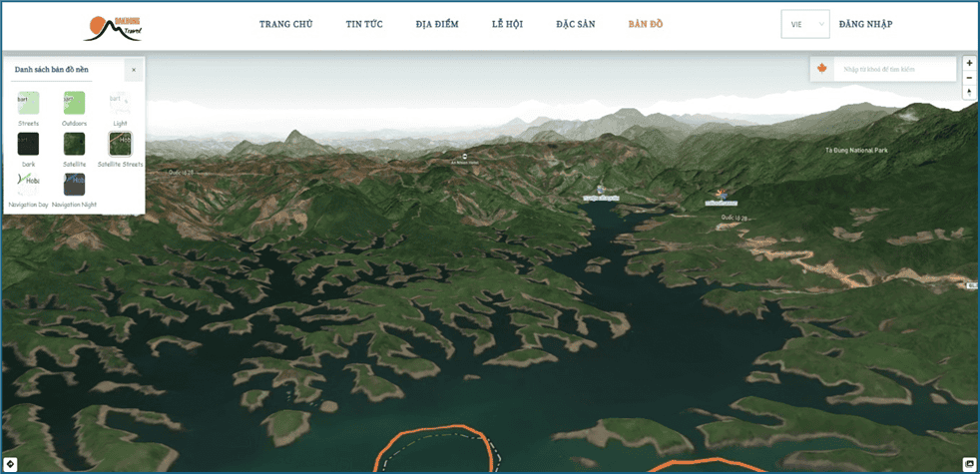Zoom in on the map
Viewport: 980px width, 474px height.
[x=969, y=63]
